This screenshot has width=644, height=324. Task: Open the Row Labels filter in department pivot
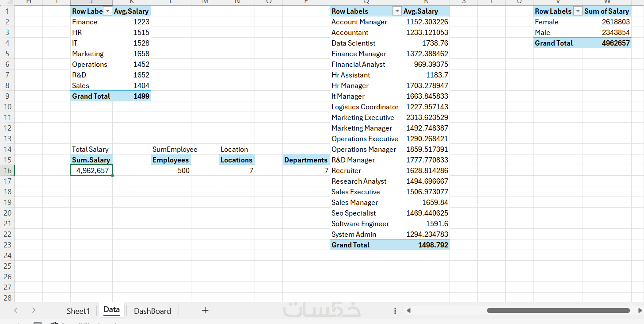click(108, 11)
